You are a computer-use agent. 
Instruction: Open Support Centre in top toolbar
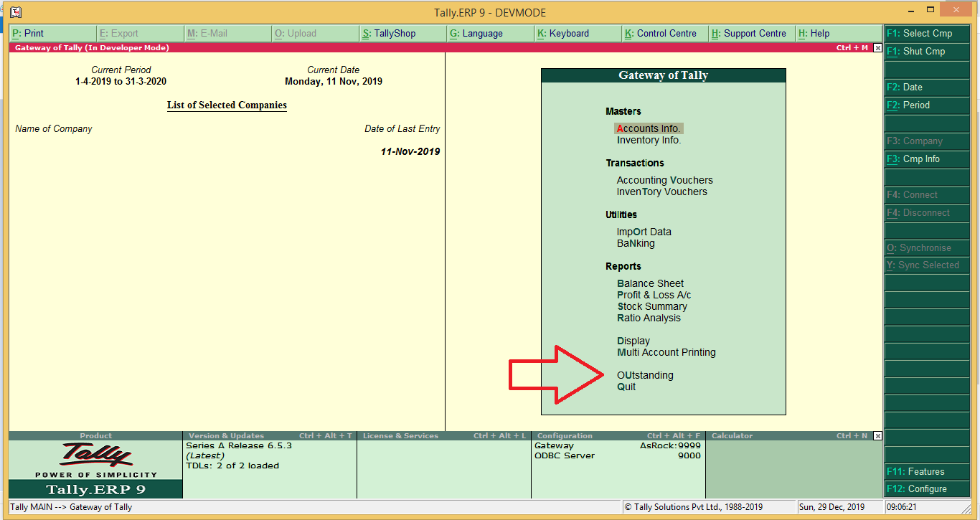click(752, 34)
